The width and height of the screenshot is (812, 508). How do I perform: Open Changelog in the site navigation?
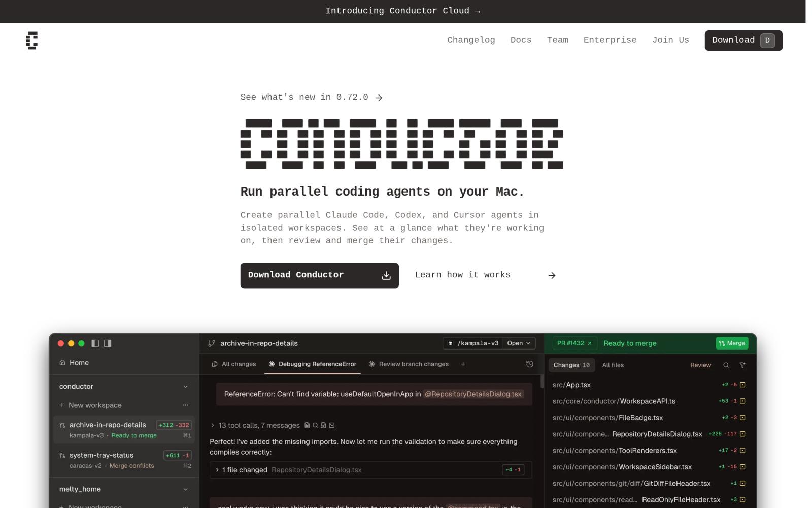[471, 40]
